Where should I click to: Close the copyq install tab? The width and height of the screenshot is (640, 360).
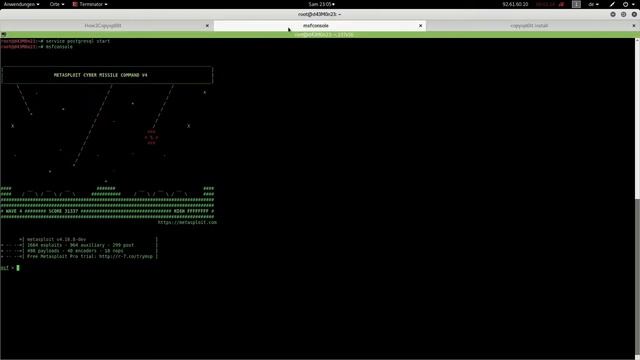pyautogui.click(x=634, y=26)
